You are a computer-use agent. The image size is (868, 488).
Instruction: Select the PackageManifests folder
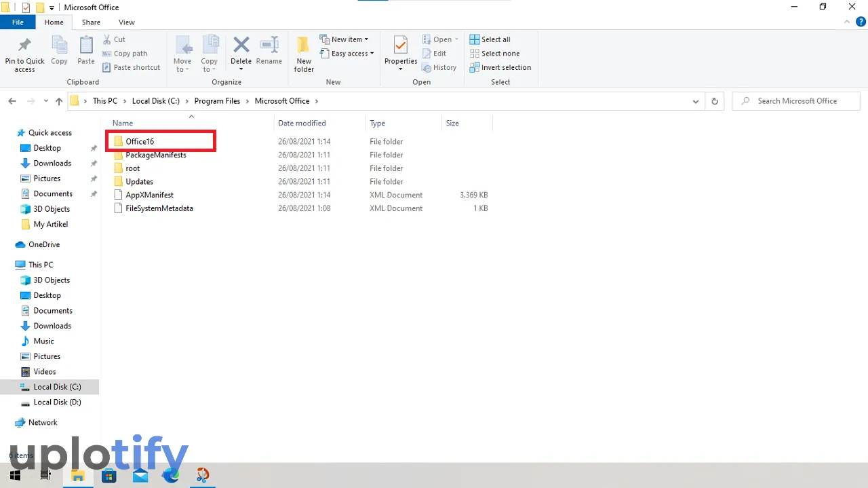click(155, 155)
